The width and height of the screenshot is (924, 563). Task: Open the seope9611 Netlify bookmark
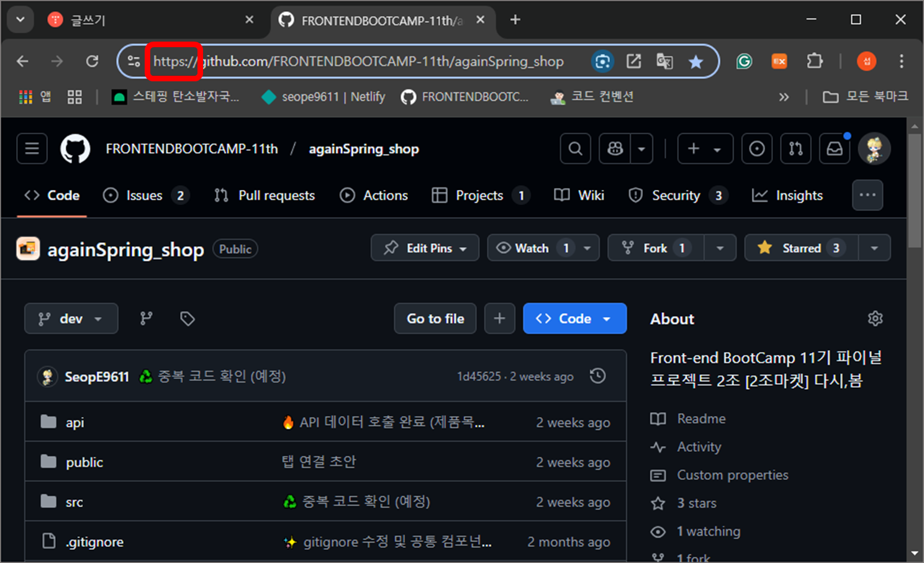[324, 97]
